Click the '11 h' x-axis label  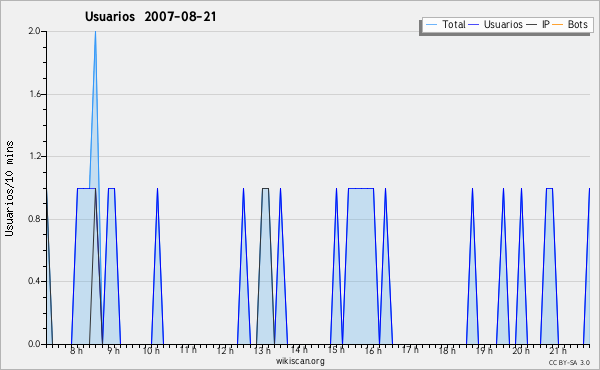(188, 350)
